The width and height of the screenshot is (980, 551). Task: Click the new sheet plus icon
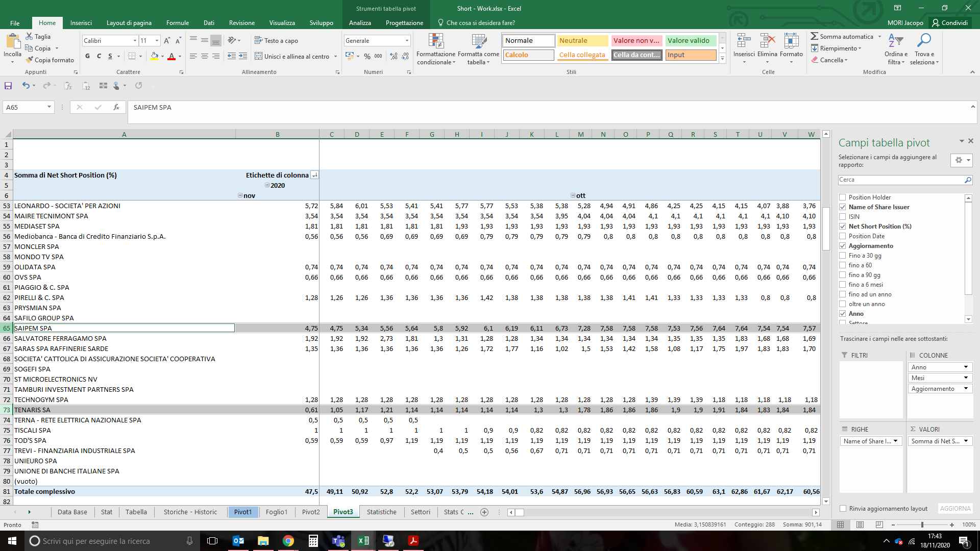click(484, 512)
